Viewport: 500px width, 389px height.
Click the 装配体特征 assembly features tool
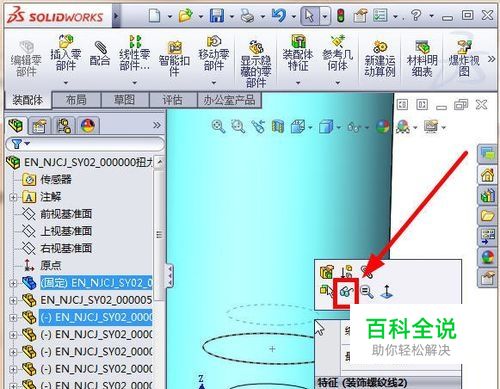(x=298, y=53)
